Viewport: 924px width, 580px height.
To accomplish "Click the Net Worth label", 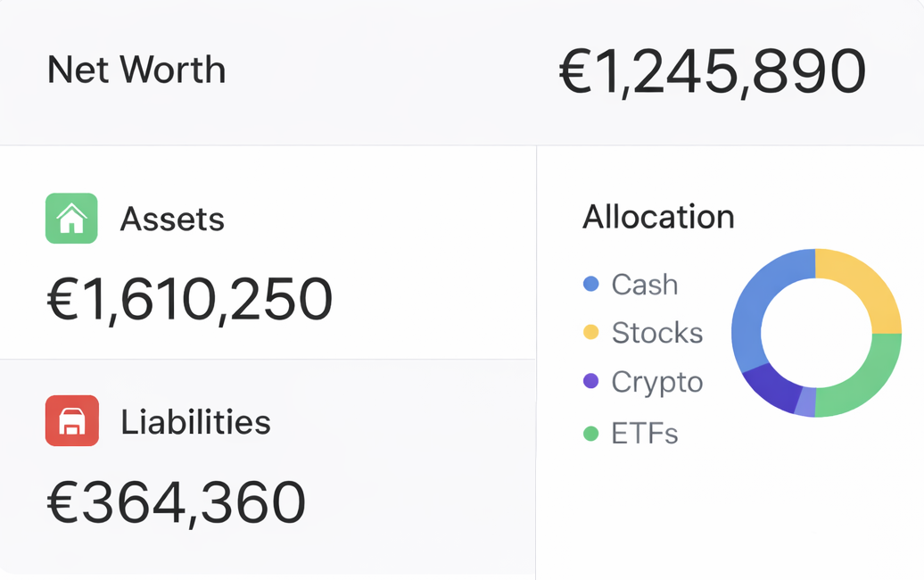I will [x=136, y=70].
